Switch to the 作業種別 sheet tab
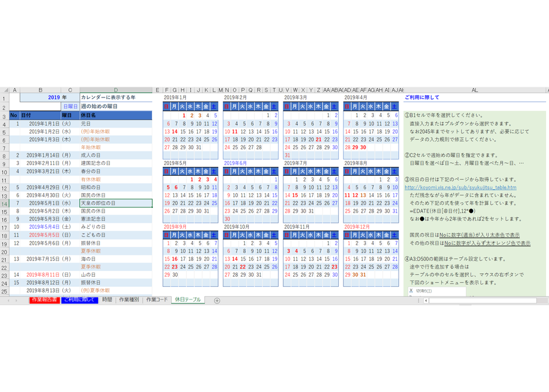Screen dimensions: 549x392 coord(129,299)
